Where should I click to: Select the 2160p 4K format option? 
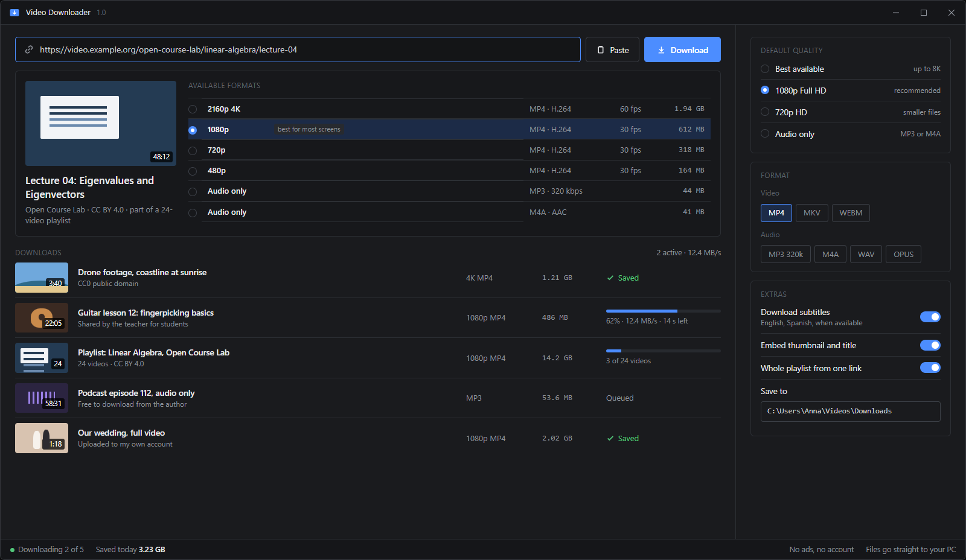(449, 109)
